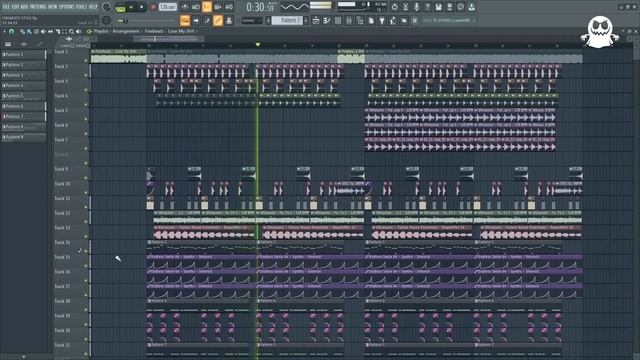Click the render audio file icon
This screenshot has height=360, width=640.
449,7
